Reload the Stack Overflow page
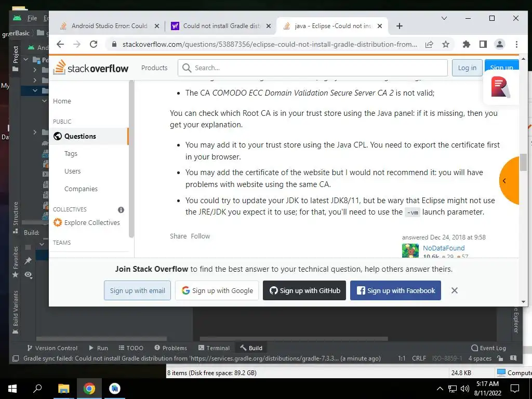Screen dimensions: 532x399 94,44
